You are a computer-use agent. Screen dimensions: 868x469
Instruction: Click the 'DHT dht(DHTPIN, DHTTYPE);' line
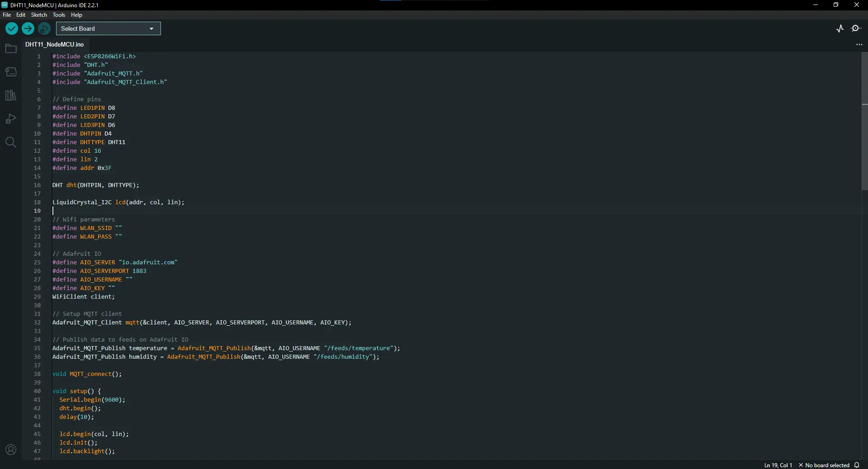coord(96,185)
